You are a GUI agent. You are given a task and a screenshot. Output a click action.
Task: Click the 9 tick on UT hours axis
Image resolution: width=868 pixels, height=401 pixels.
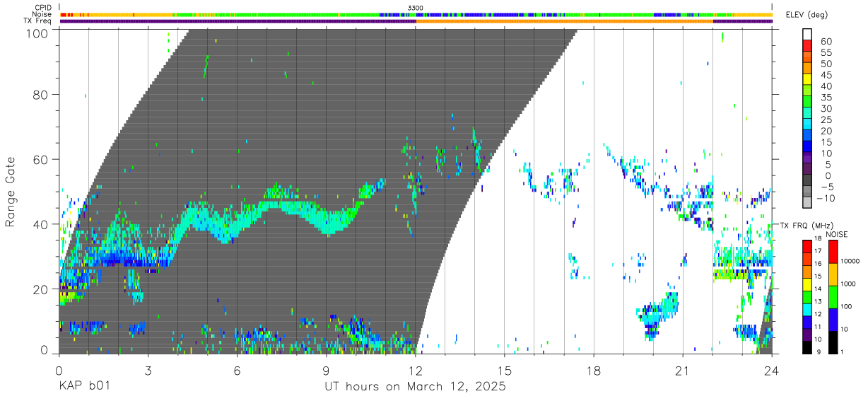[x=327, y=370]
